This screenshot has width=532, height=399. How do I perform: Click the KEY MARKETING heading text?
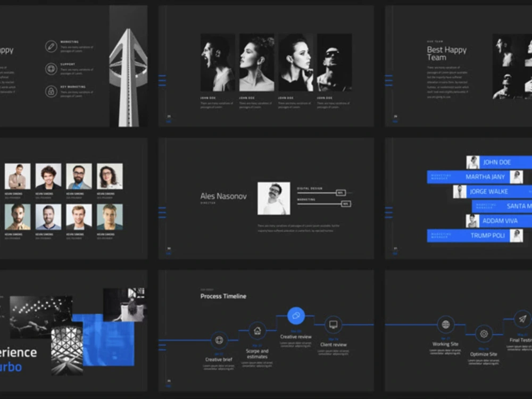(x=73, y=87)
